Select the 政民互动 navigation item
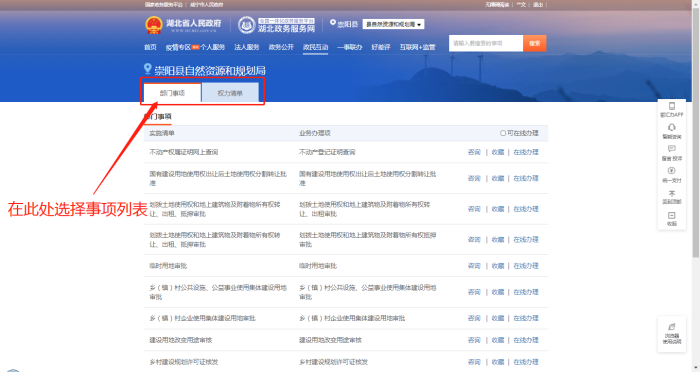 [x=315, y=47]
